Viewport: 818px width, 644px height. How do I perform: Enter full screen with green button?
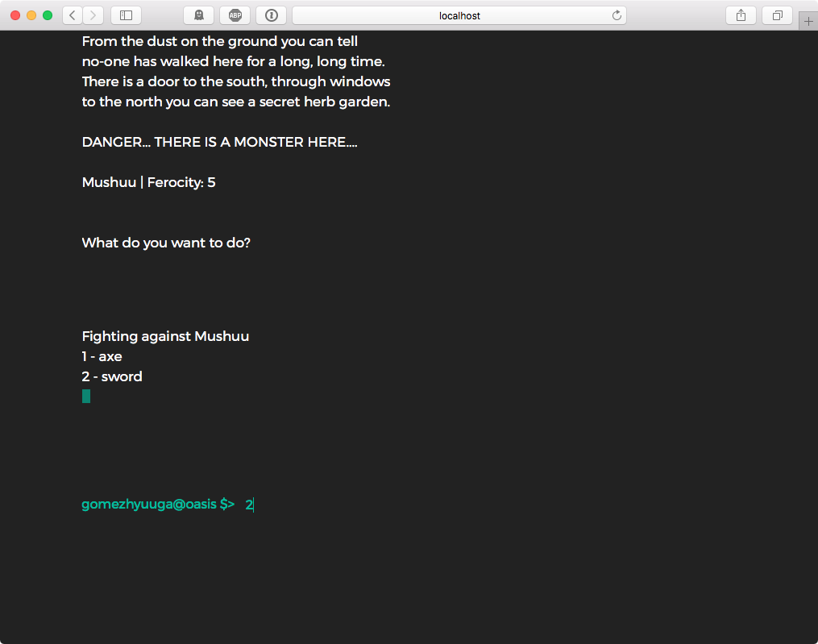(x=48, y=15)
